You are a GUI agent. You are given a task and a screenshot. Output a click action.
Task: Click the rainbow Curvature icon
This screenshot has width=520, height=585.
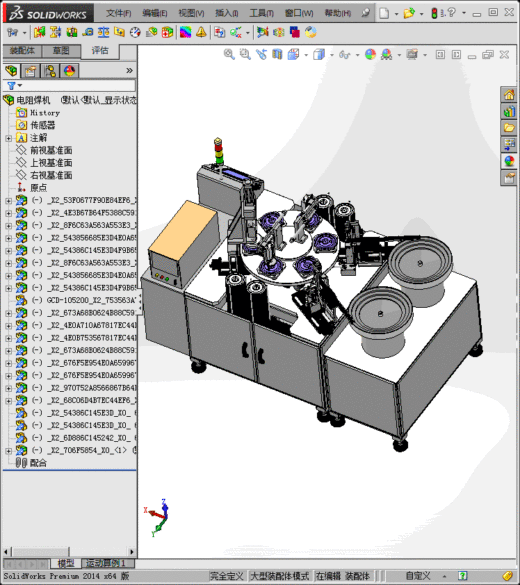pos(185,32)
